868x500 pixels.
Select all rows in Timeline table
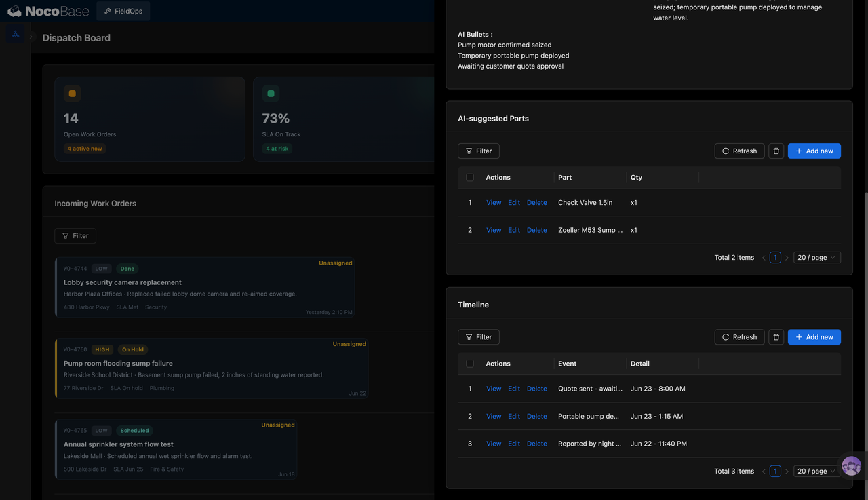pyautogui.click(x=470, y=364)
